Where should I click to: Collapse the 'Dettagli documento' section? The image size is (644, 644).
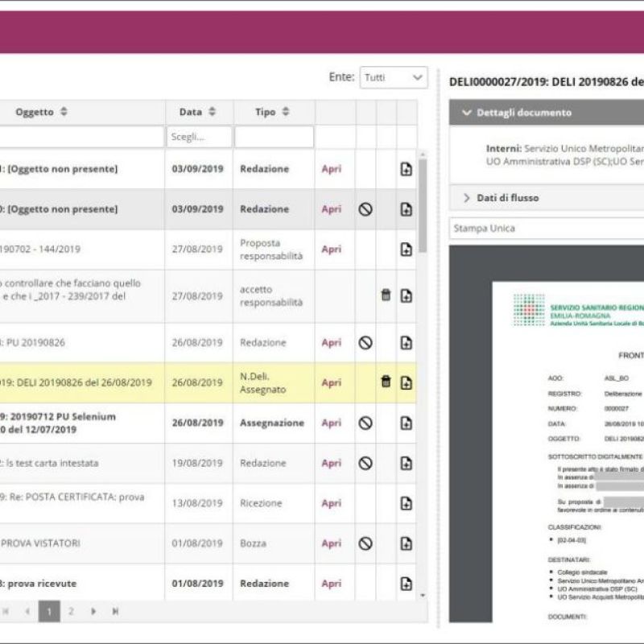[x=467, y=113]
